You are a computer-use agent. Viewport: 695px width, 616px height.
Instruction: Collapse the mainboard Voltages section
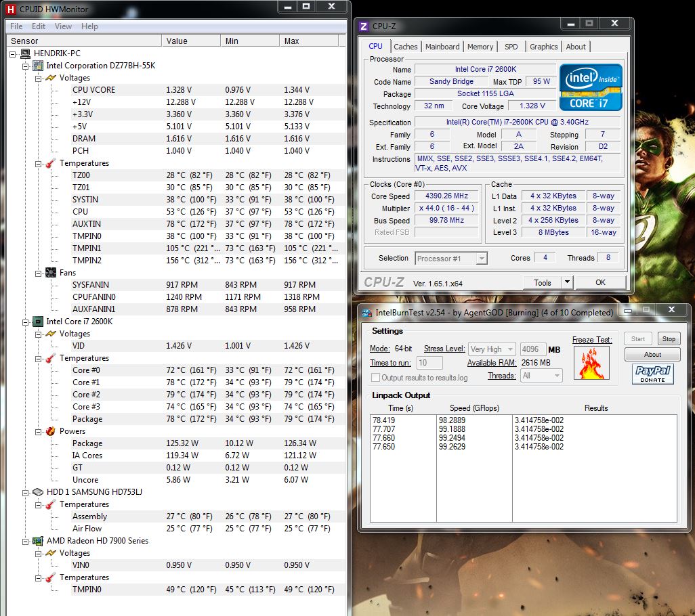pos(38,79)
